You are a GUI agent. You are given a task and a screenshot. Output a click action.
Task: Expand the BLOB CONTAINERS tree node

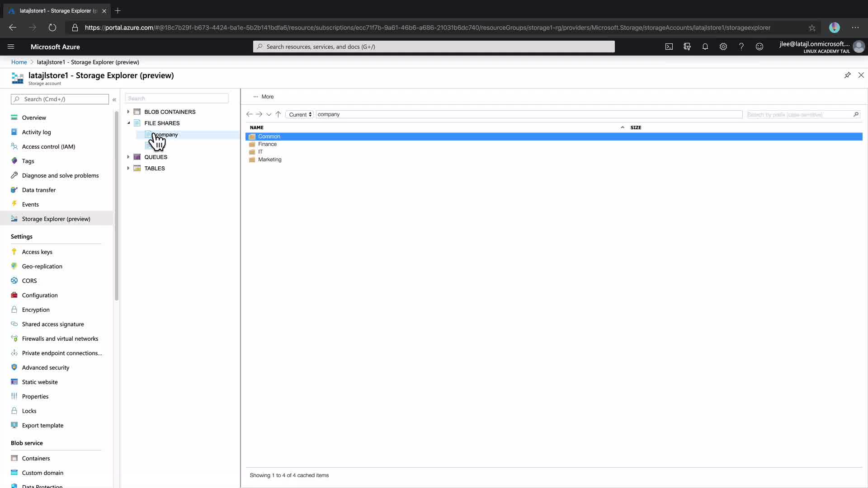128,112
